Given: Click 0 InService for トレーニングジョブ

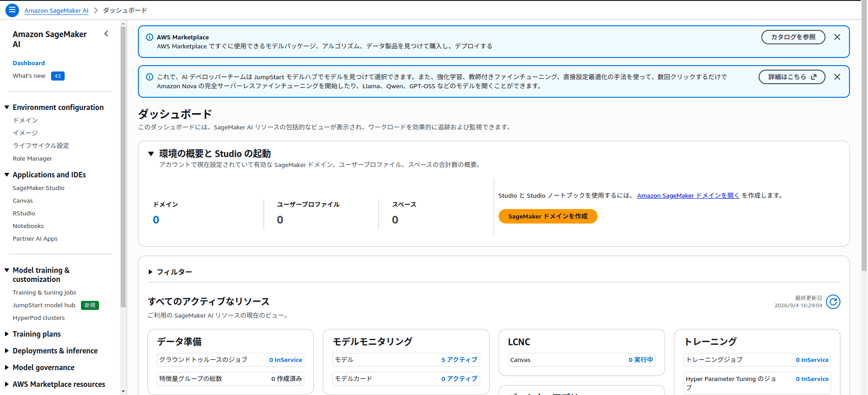Looking at the screenshot, I should (x=812, y=360).
